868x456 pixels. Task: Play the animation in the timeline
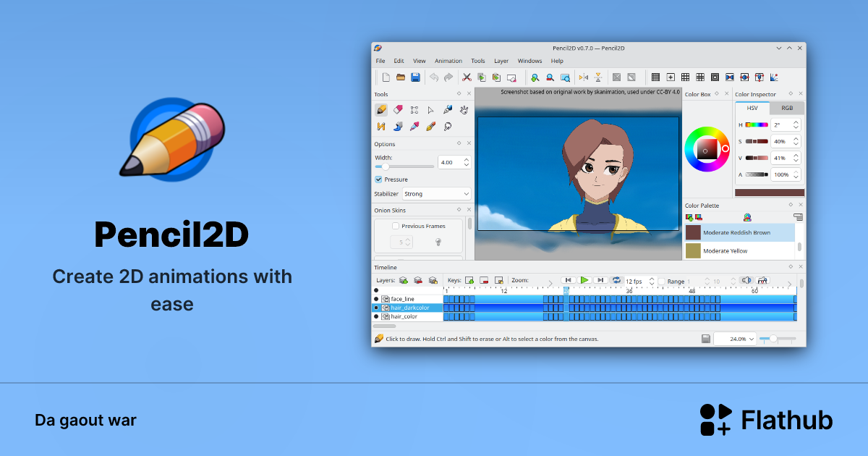pyautogui.click(x=585, y=280)
